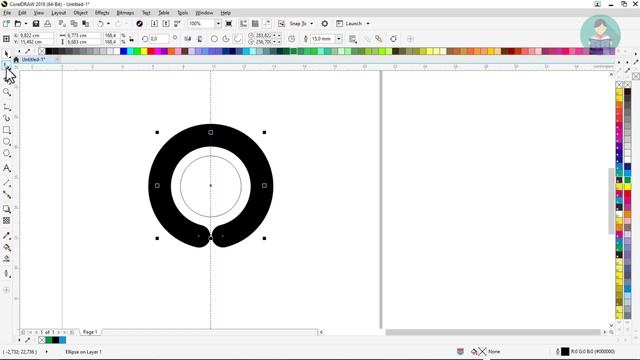640x360 pixels.
Task: Select the Artistic Media tool
Action: tap(7, 118)
